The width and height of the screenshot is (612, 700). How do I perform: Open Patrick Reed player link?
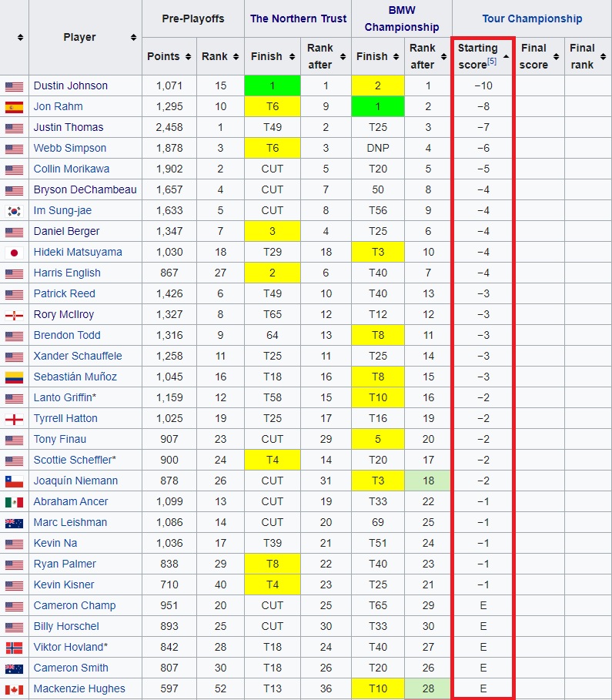point(65,293)
